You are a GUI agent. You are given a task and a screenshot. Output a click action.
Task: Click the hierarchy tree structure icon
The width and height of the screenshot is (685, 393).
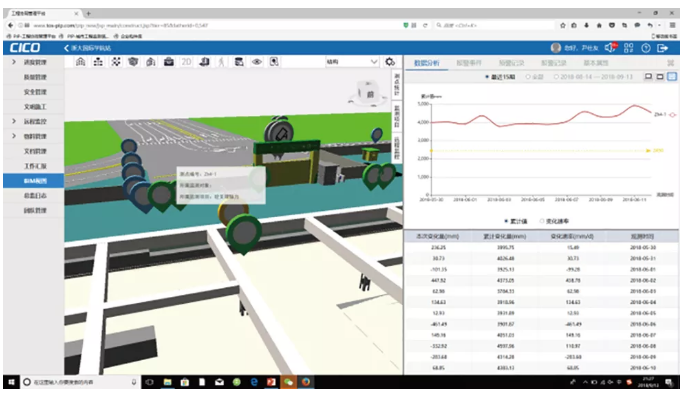click(x=98, y=62)
